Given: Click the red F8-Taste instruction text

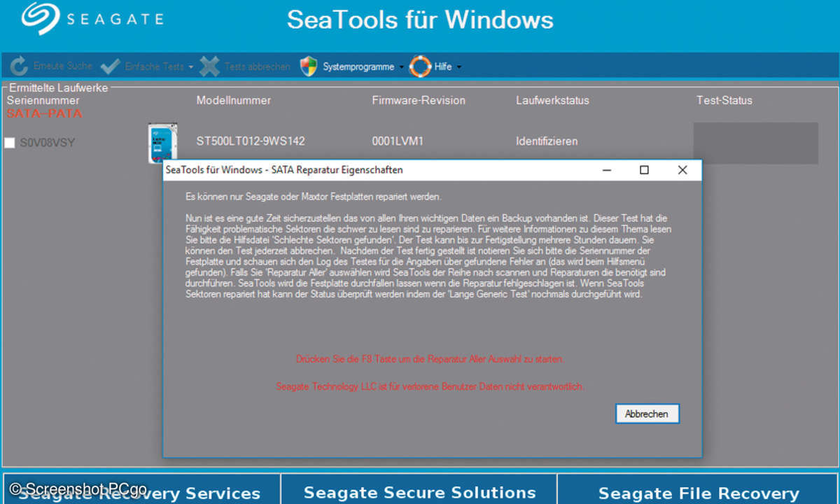Looking at the screenshot, I should tap(430, 359).
